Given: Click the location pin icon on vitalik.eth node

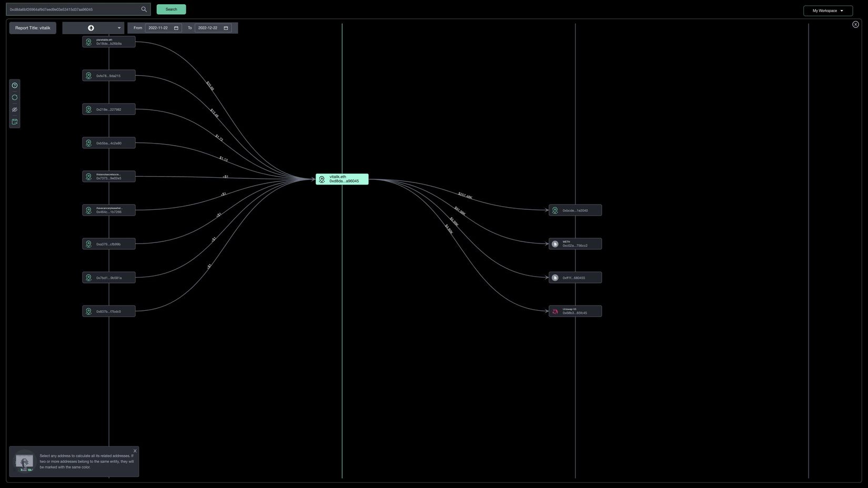Looking at the screenshot, I should pyautogui.click(x=322, y=179).
